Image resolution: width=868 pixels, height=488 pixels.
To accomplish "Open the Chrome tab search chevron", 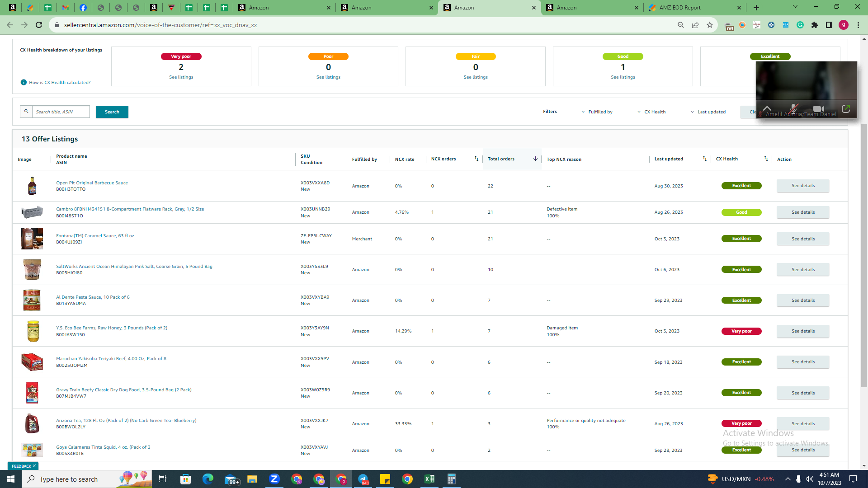I will pyautogui.click(x=795, y=7).
